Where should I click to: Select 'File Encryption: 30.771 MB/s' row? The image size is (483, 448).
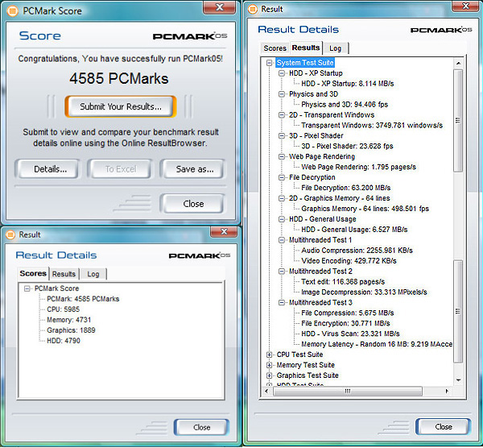[345, 323]
